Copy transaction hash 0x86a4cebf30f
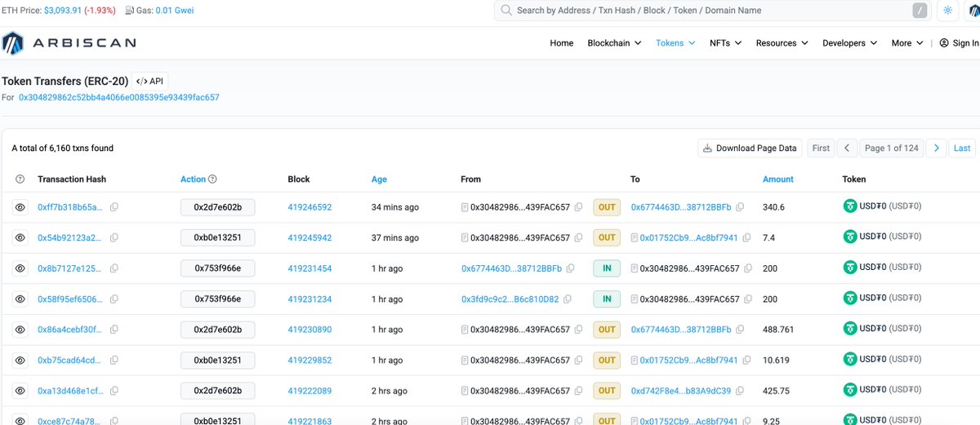This screenshot has width=980, height=425. point(114,330)
